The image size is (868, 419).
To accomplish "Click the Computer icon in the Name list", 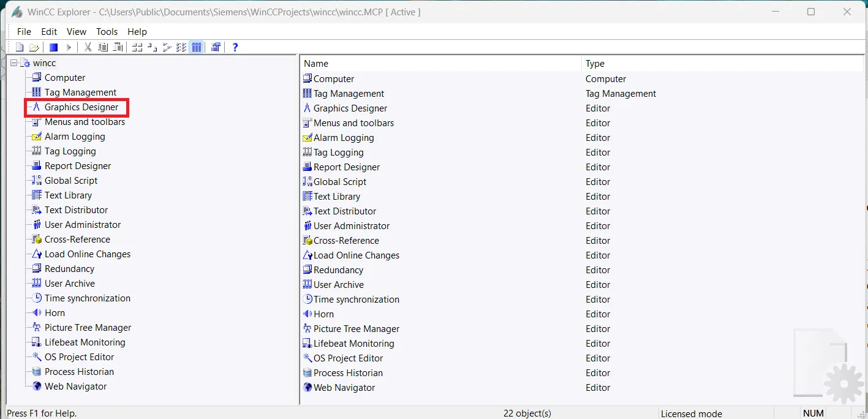I will [308, 78].
